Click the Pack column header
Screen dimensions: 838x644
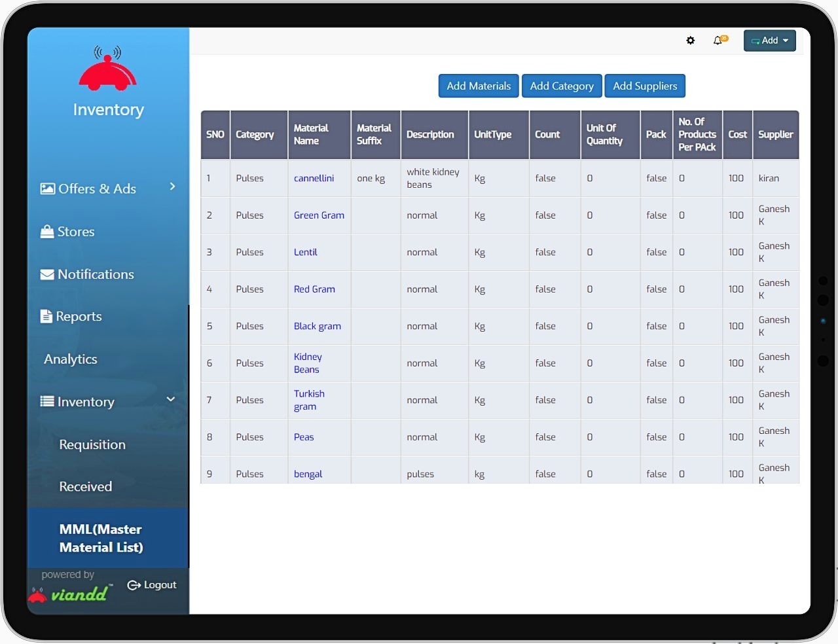tap(657, 134)
